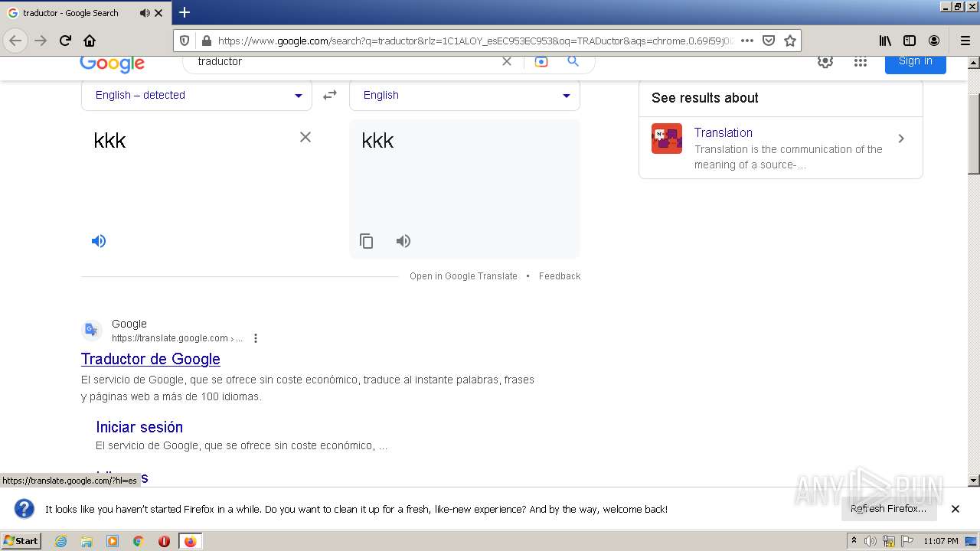Click the Google search magnifier button

point(573,61)
